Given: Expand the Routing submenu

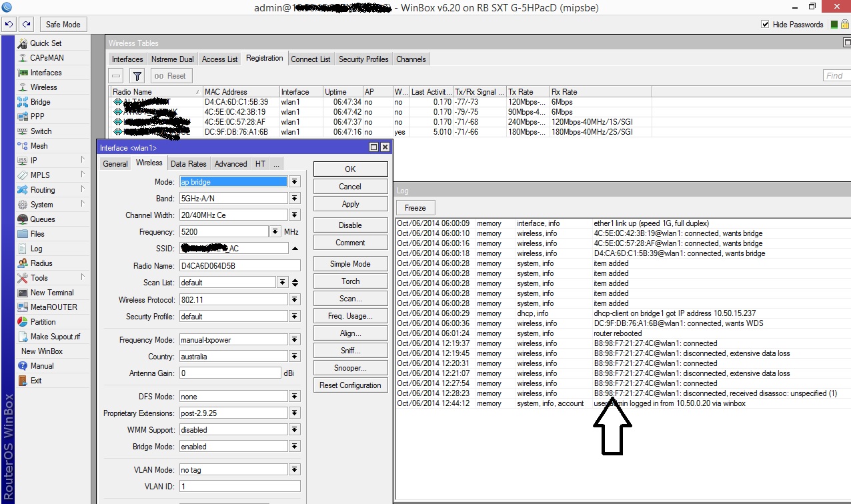Looking at the screenshot, I should click(x=53, y=190).
